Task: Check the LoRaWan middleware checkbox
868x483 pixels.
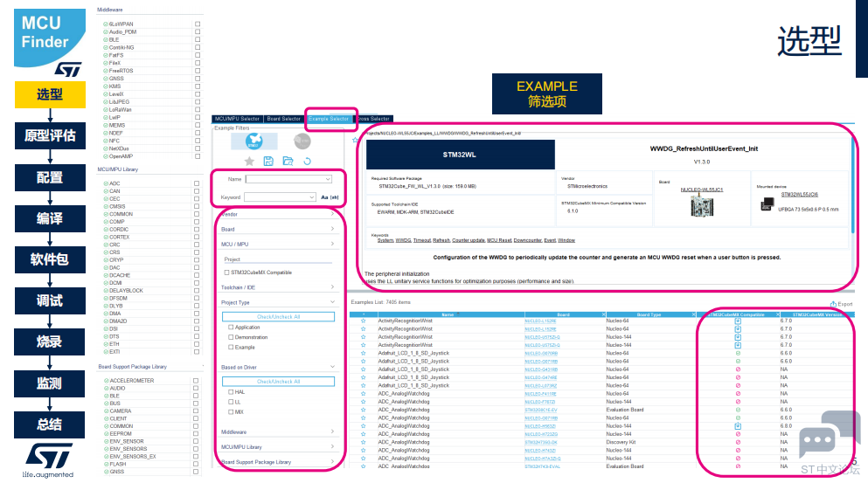Action: pos(198,109)
